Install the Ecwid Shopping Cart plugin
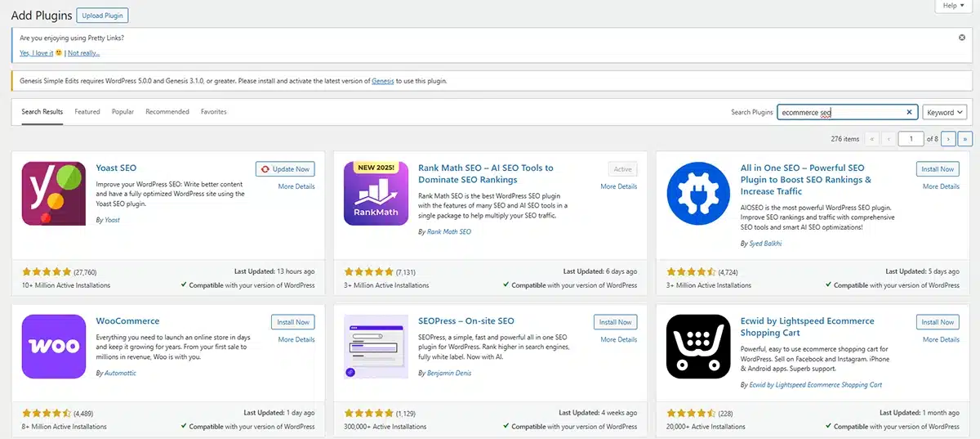 [x=938, y=322]
